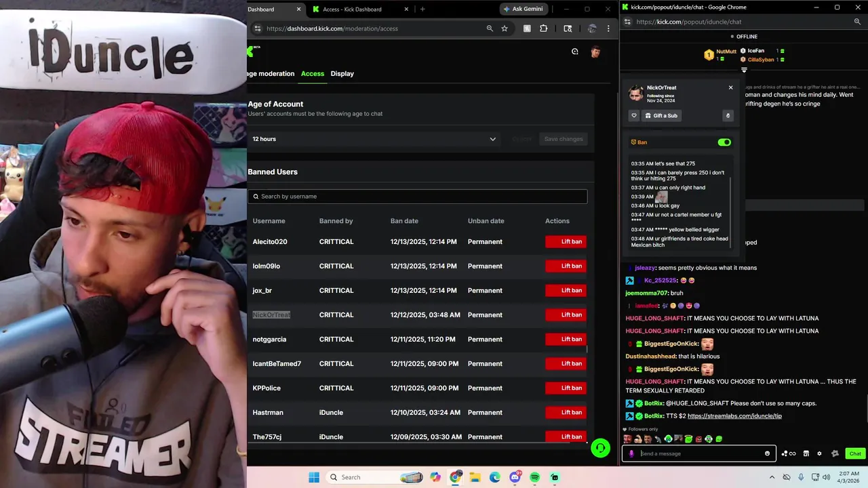Open File Explorer from the taskbar

pos(475,477)
